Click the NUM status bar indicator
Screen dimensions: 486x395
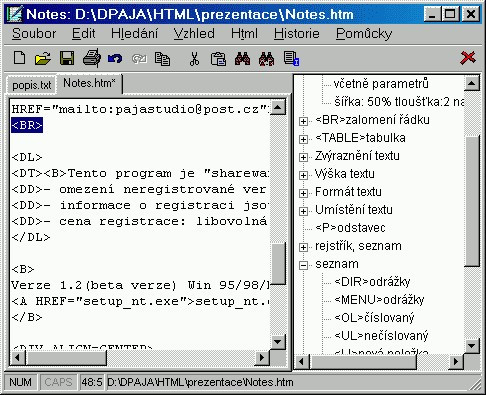[x=20, y=382]
